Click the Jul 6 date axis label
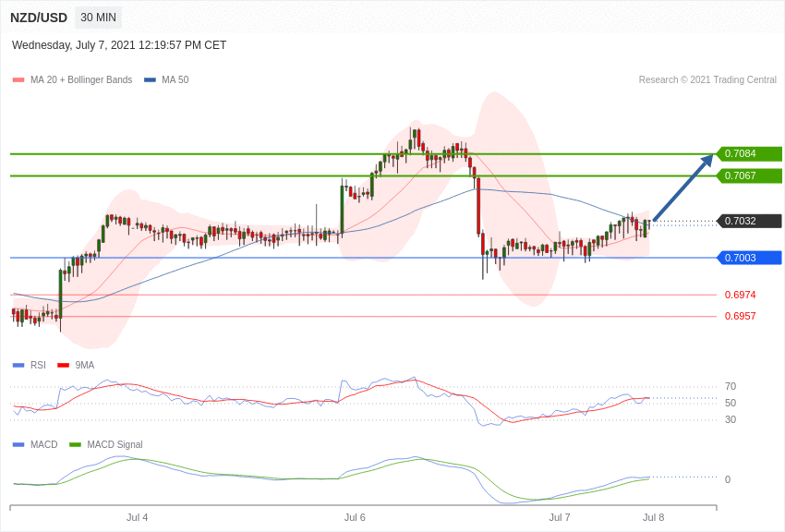 pyautogui.click(x=355, y=517)
